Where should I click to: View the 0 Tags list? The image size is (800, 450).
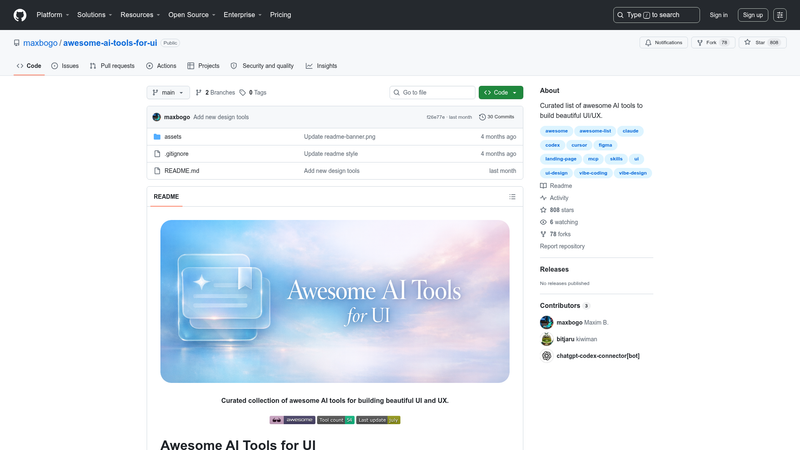coord(253,92)
